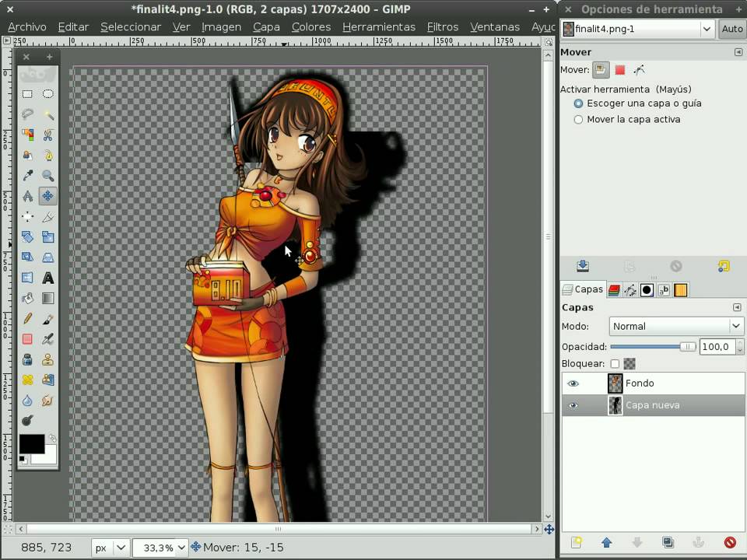Click the Auto button

732,29
